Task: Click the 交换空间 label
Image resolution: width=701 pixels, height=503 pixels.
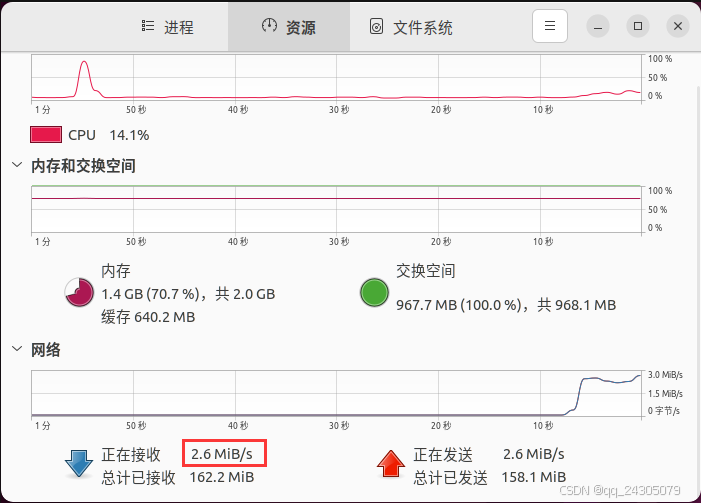Action: [x=426, y=271]
